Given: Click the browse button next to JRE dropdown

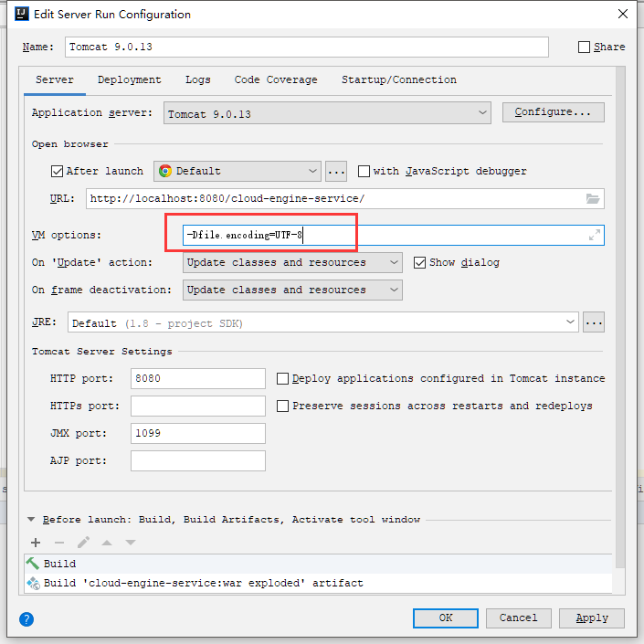Looking at the screenshot, I should pyautogui.click(x=594, y=322).
